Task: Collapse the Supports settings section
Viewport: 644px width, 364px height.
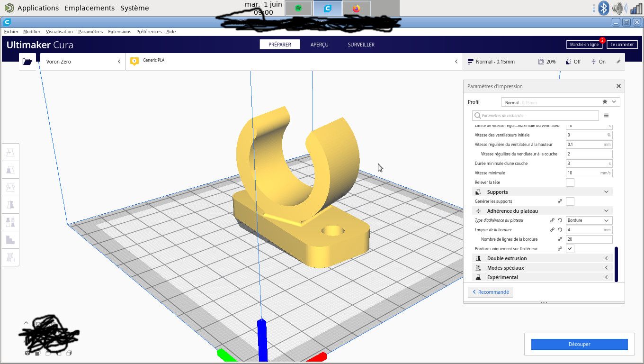Action: [x=542, y=192]
